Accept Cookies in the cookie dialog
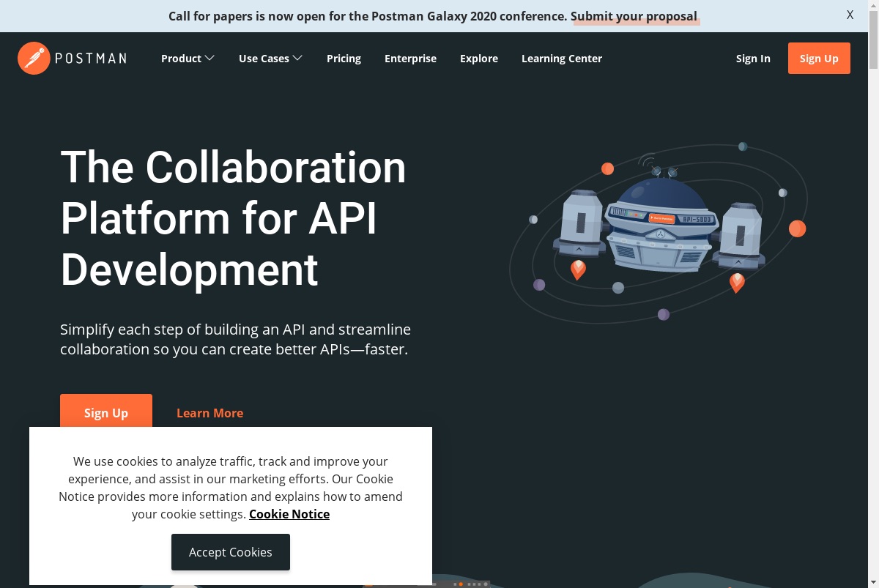 tap(231, 552)
